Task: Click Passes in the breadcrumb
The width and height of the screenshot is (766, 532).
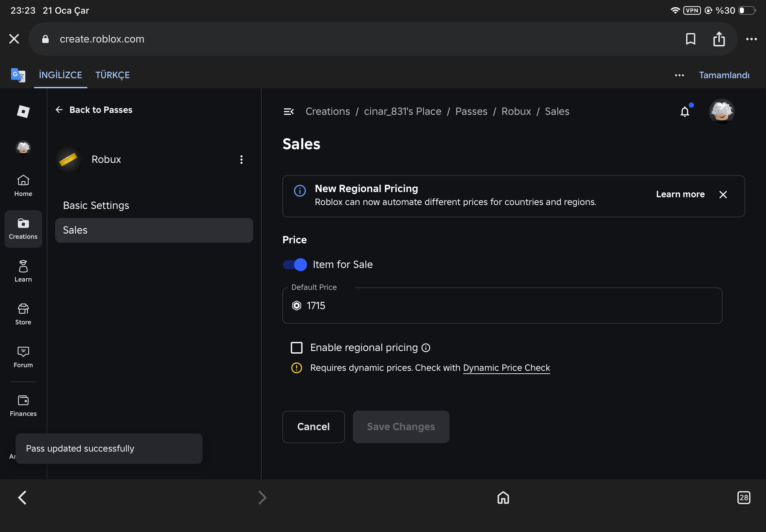Action: [471, 111]
